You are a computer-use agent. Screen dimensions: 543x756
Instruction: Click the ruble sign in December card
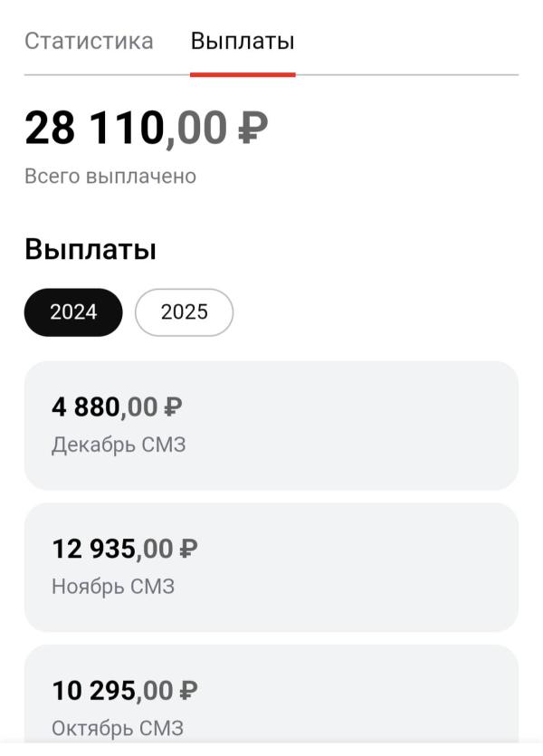point(173,407)
